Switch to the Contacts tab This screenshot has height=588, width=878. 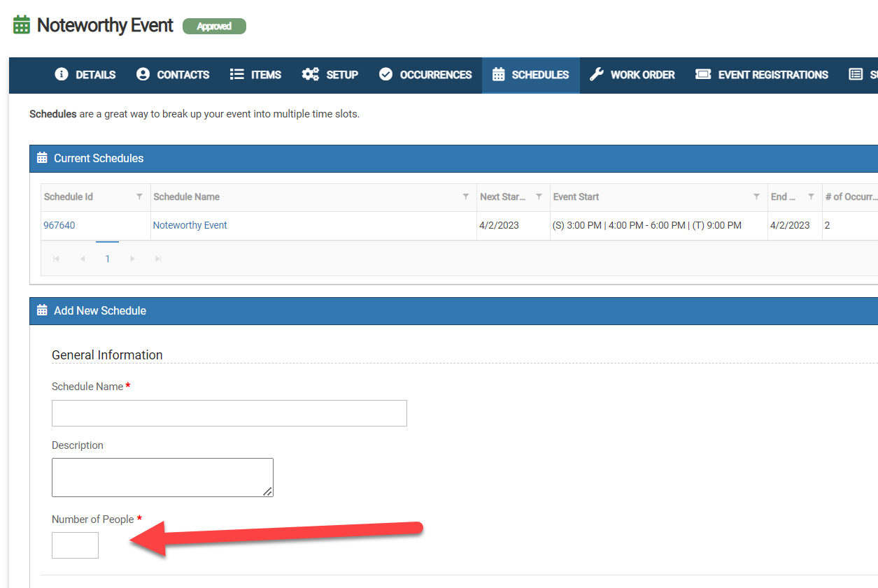173,75
